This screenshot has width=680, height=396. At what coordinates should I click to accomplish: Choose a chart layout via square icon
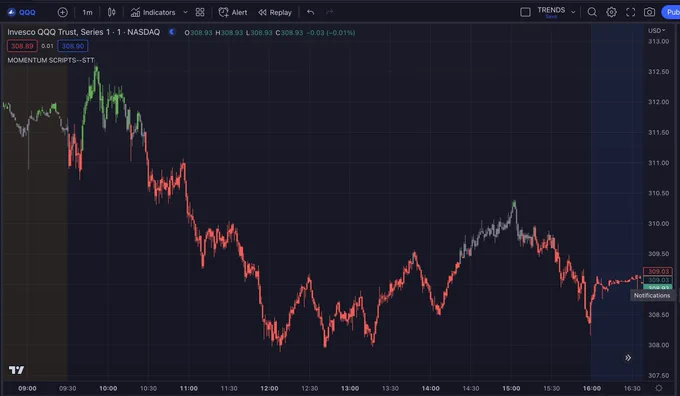click(x=525, y=12)
